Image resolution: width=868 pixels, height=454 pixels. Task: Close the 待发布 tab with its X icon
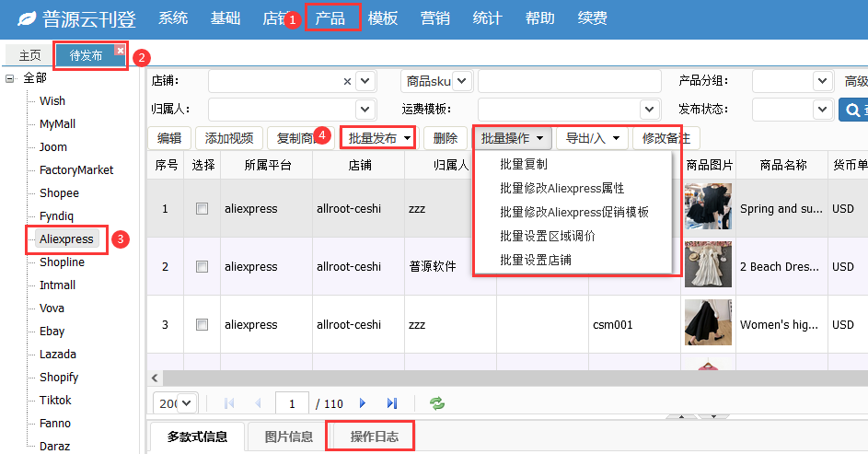click(121, 50)
